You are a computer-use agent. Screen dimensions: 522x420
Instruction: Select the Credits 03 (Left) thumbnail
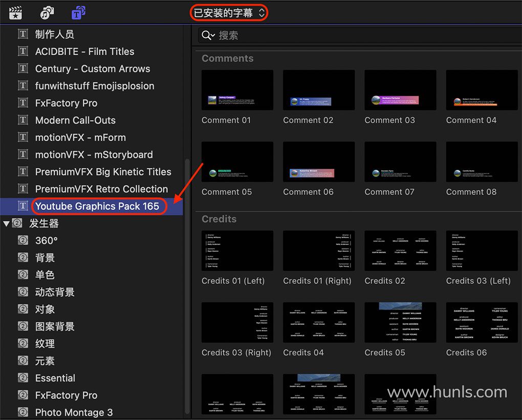pos(482,251)
